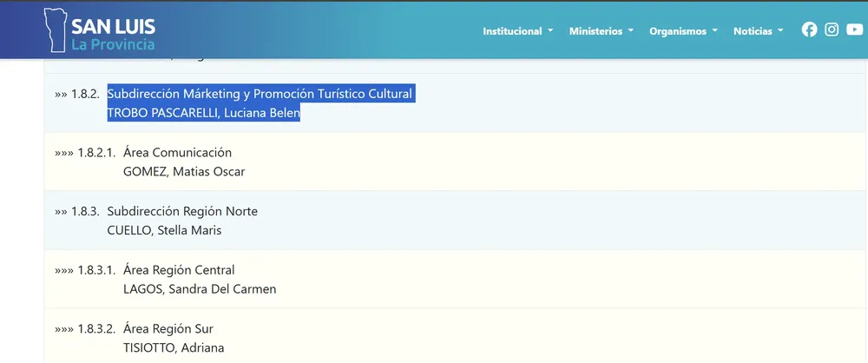Screen dimensions: 868x363
Task: Open the San Luis Instagram icon
Action: 832,30
